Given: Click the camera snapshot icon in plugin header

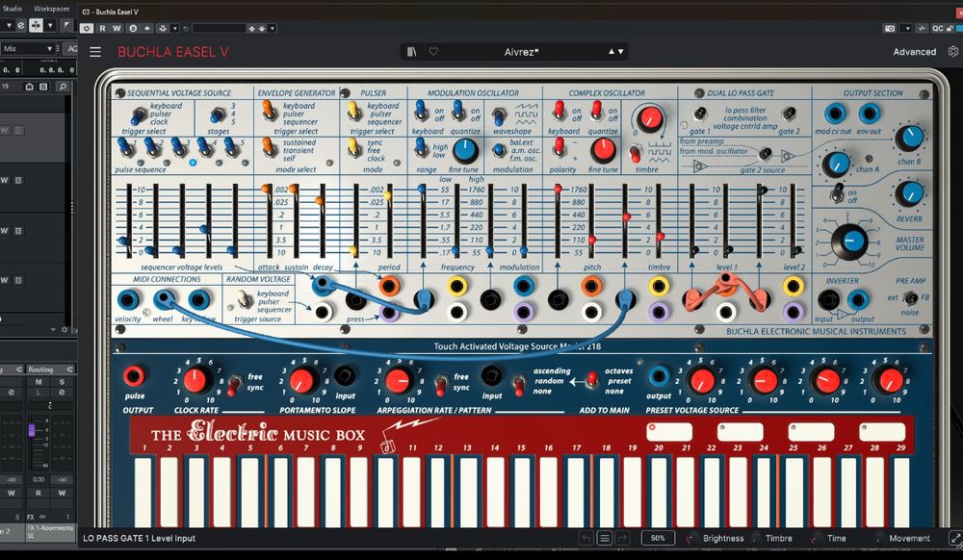Looking at the screenshot, I should coord(889,28).
